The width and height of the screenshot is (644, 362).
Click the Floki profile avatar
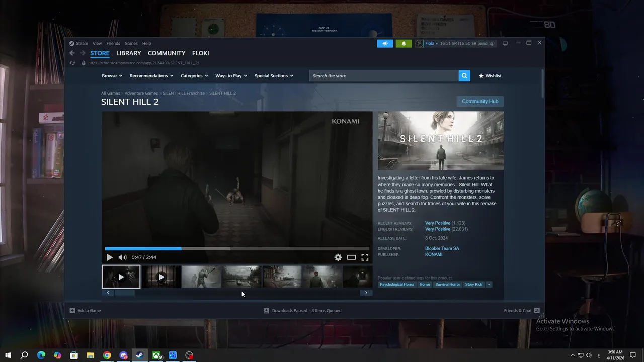tap(419, 43)
